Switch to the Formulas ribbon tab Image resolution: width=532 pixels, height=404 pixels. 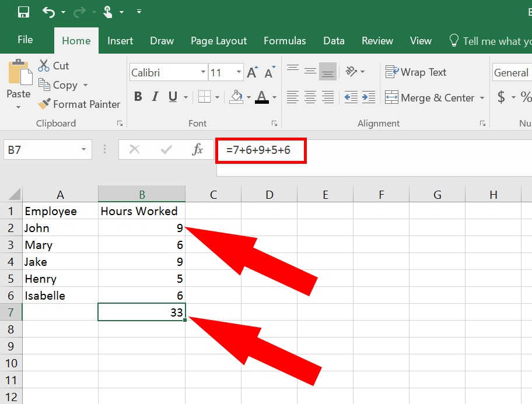pos(285,41)
